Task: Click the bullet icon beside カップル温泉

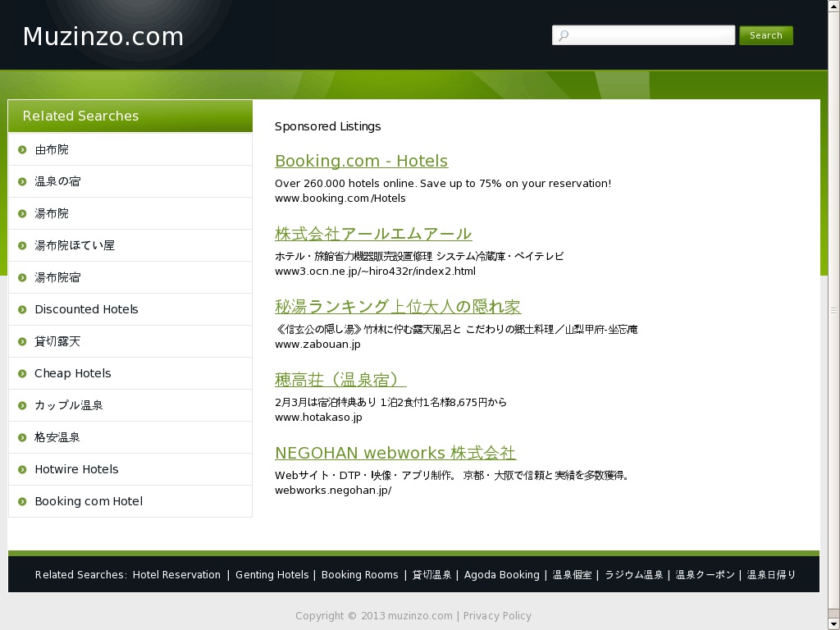Action: (22, 405)
